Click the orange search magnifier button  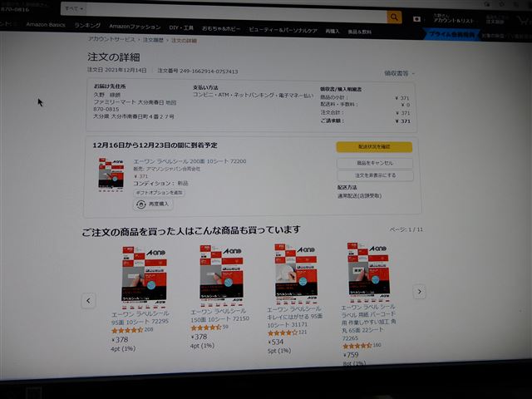pyautogui.click(x=393, y=17)
